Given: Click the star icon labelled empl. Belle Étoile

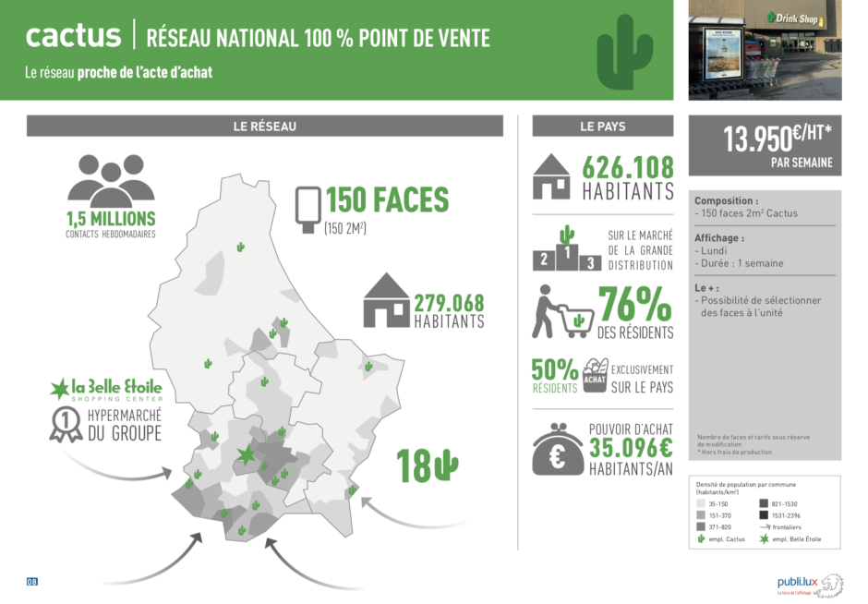Looking at the screenshot, I should pos(764,538).
